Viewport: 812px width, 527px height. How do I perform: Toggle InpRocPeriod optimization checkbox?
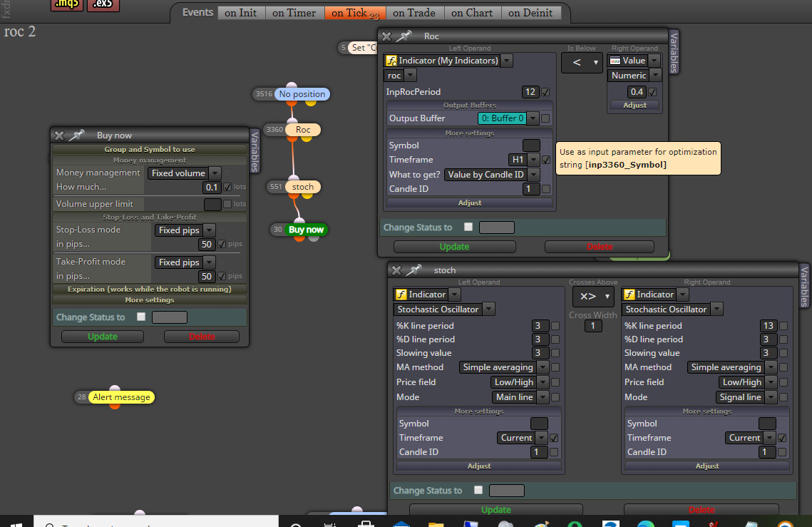545,92
